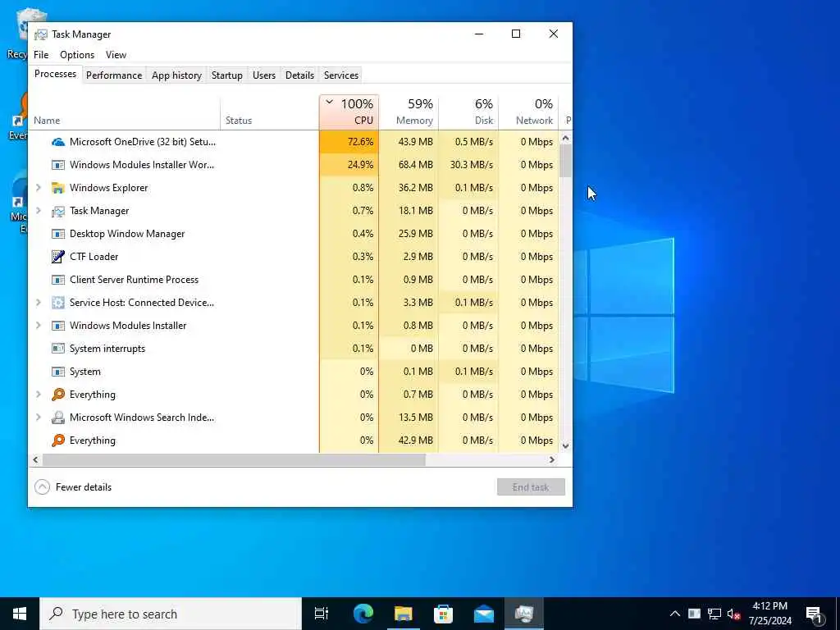Sort by Memory column header
Screen dimensions: 840x630
(409, 112)
